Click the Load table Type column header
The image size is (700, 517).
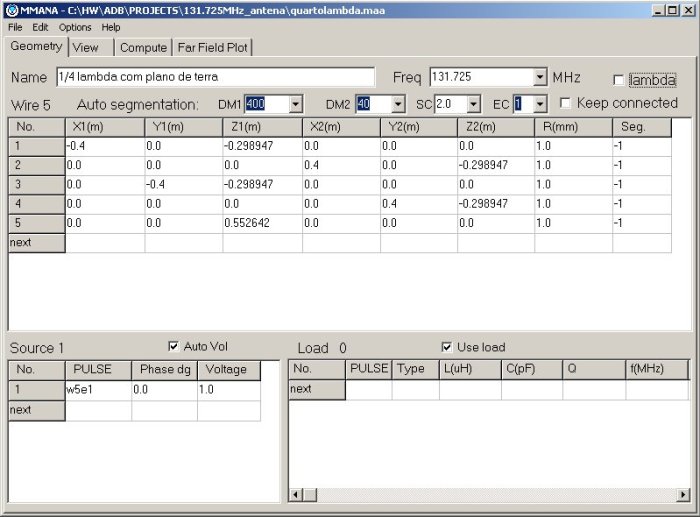(415, 369)
